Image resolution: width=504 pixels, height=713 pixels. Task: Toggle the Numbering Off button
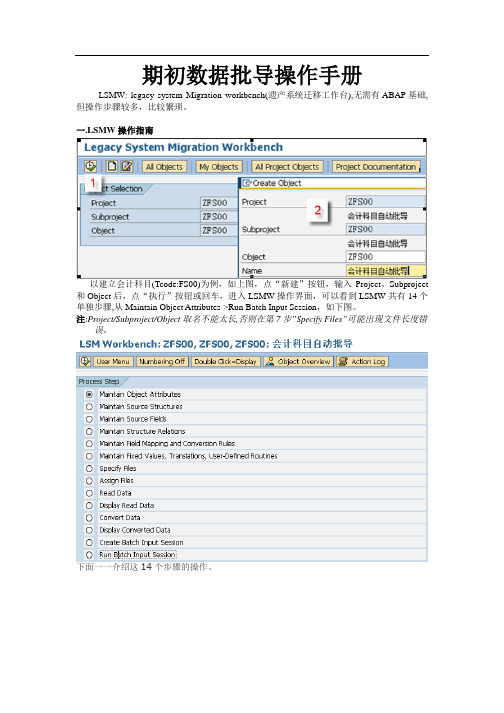click(x=162, y=362)
